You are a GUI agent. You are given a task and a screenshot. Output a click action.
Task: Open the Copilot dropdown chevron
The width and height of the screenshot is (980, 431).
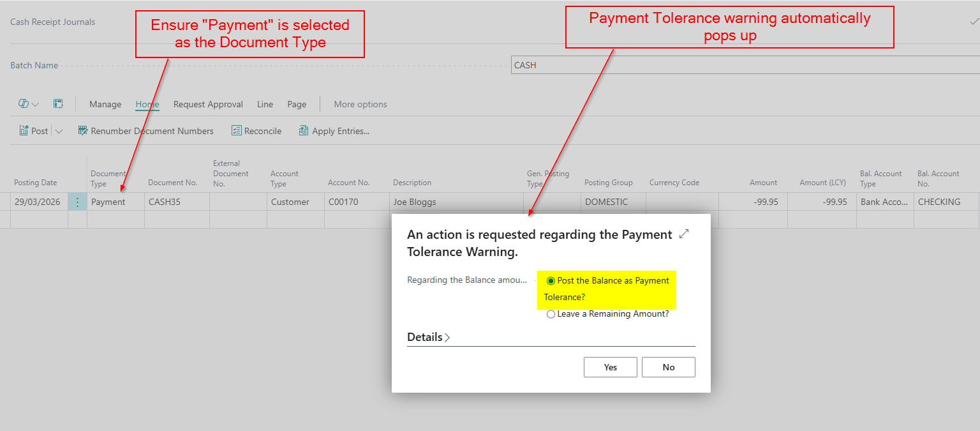[36, 105]
